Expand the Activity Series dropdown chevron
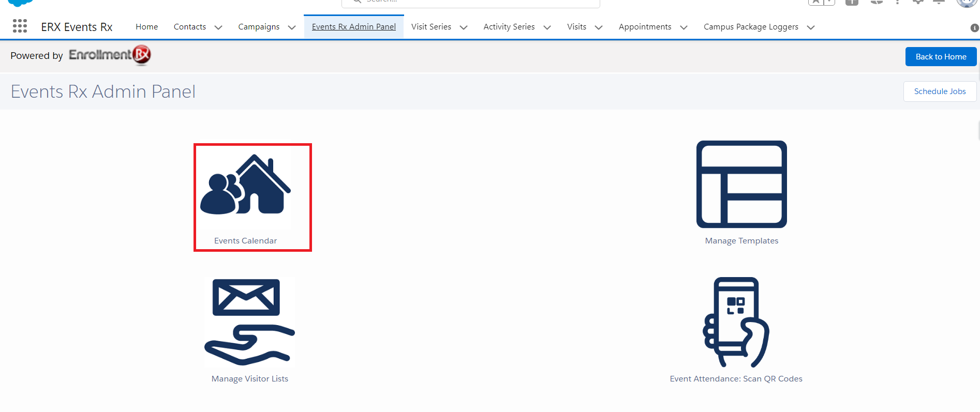This screenshot has height=412, width=980. 547,27
